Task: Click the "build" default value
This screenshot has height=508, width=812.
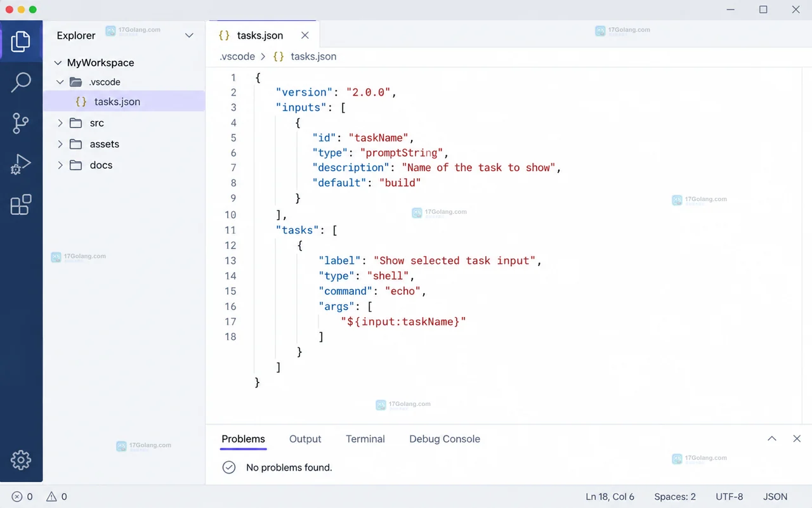Action: coord(400,183)
